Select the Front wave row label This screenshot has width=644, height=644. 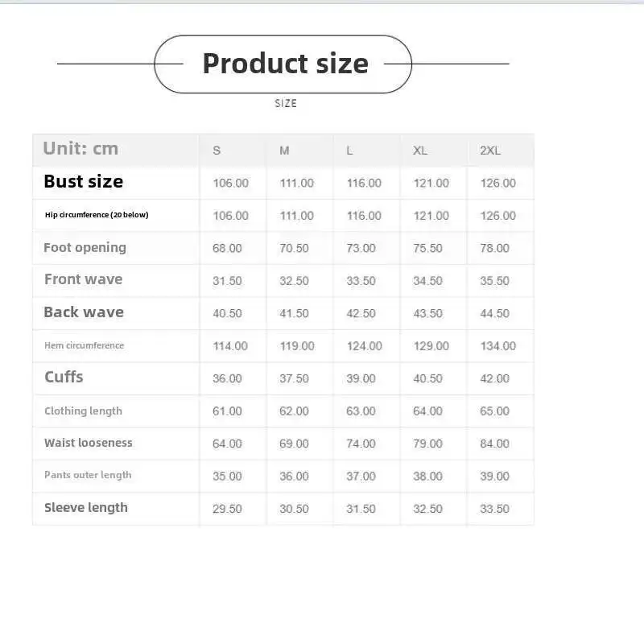84,280
